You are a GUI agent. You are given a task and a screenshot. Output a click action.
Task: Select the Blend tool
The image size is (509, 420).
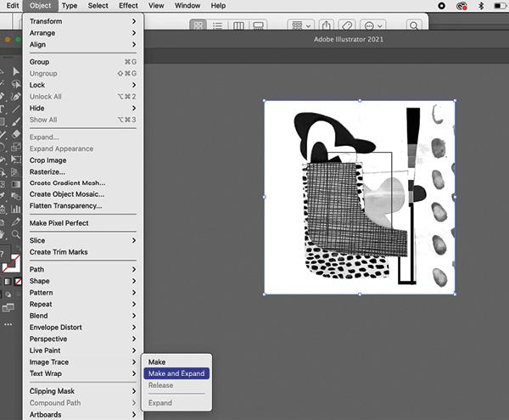[15, 196]
